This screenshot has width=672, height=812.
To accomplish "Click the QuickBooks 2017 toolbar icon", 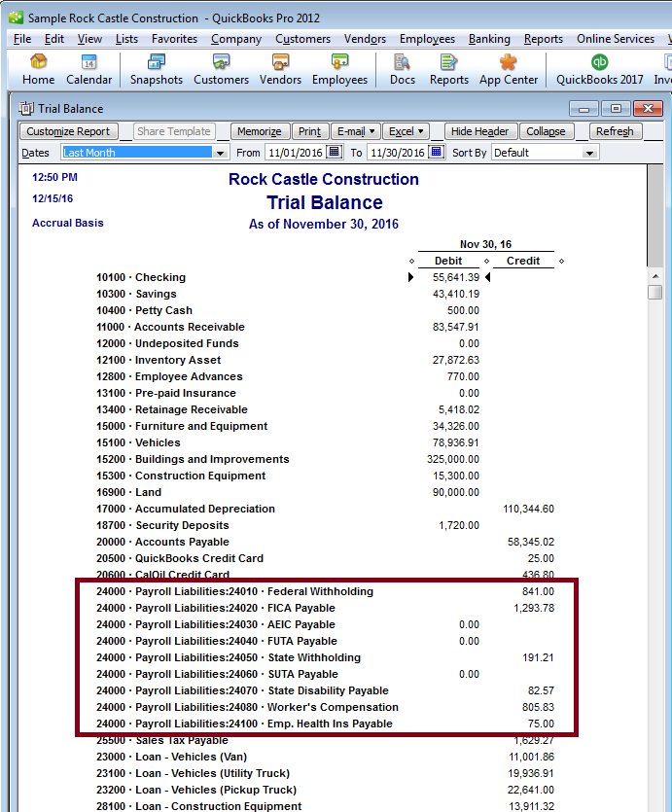I will [x=599, y=69].
